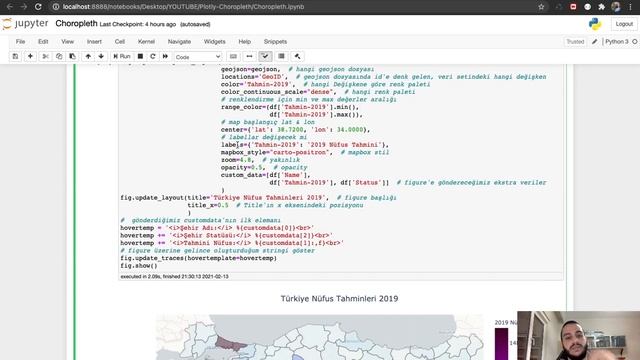Go forward with browser forward arrow
This screenshot has width=640, height=360.
[x=24, y=7]
